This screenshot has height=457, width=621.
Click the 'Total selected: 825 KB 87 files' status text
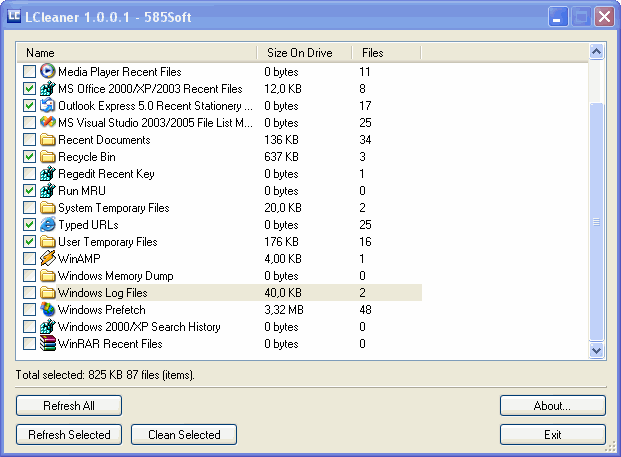click(105, 375)
